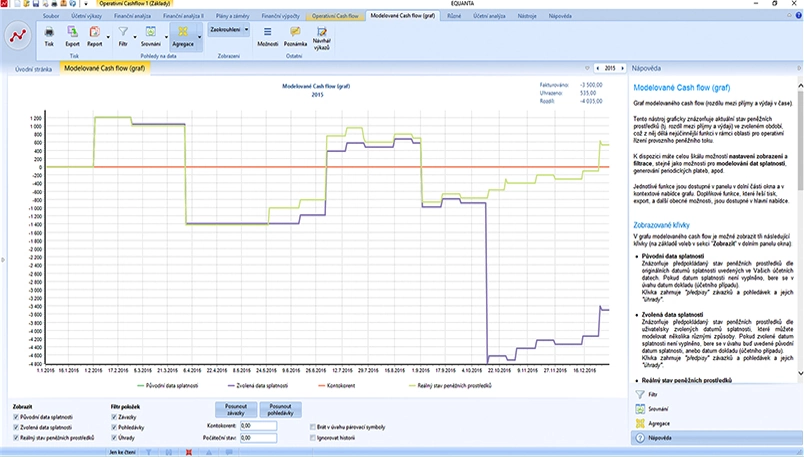Screen dimensions: 804x457
Task: Open Návrhář výkazů designer icon
Action: point(321,31)
